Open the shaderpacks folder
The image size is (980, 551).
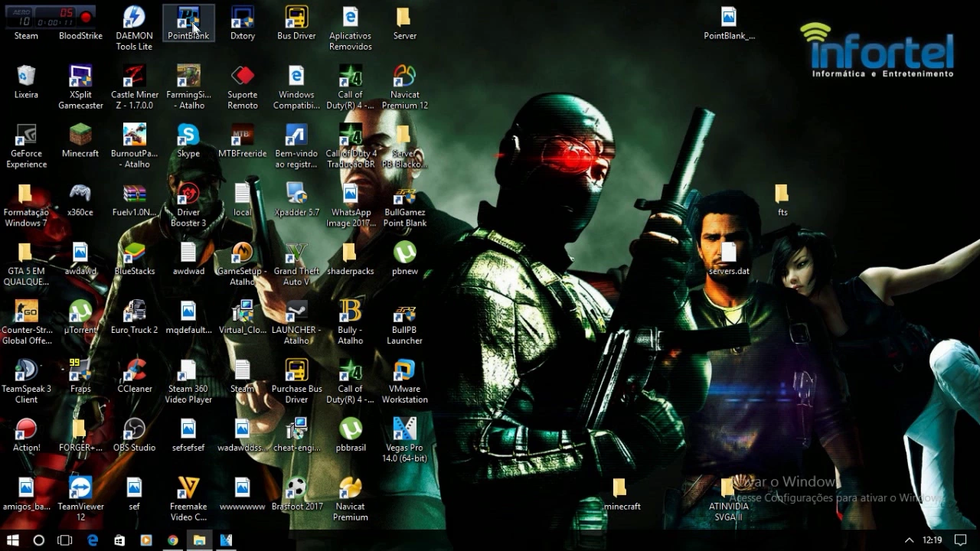pyautogui.click(x=351, y=259)
